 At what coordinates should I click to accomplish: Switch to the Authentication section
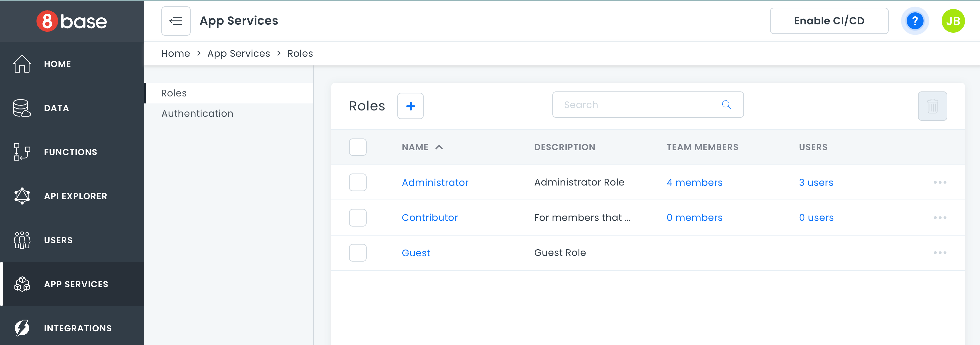click(x=197, y=113)
